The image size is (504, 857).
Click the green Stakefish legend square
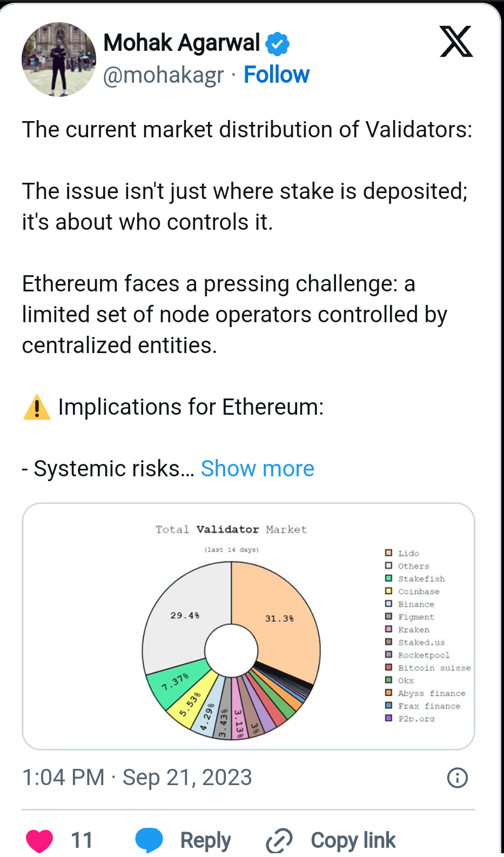[388, 579]
